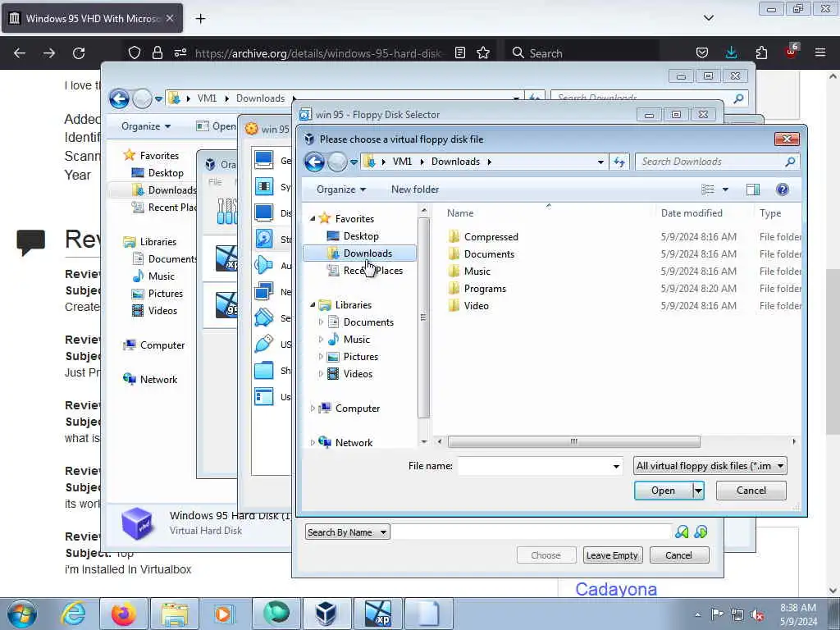Expand Pictures library in file dialog tree

(x=321, y=357)
